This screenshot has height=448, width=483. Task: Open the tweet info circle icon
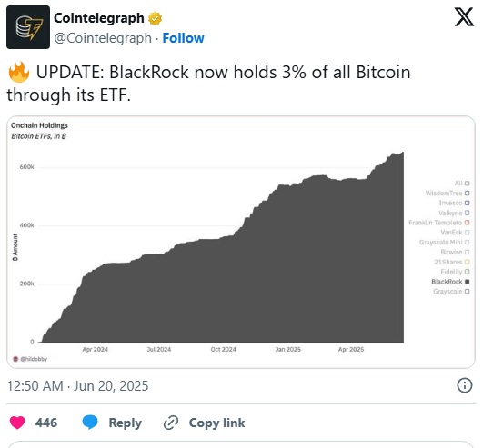tap(465, 385)
